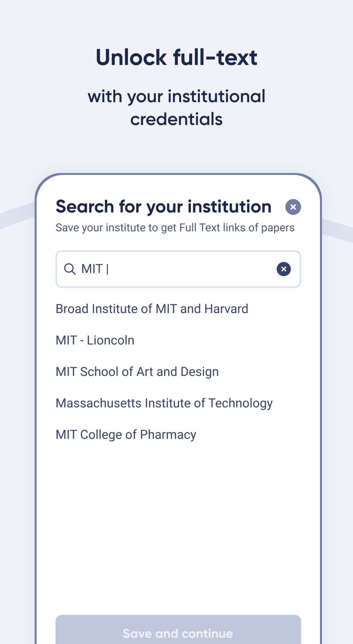The image size is (353, 644).
Task: Click the word Harvard in the first result
Action: pyautogui.click(x=226, y=309)
